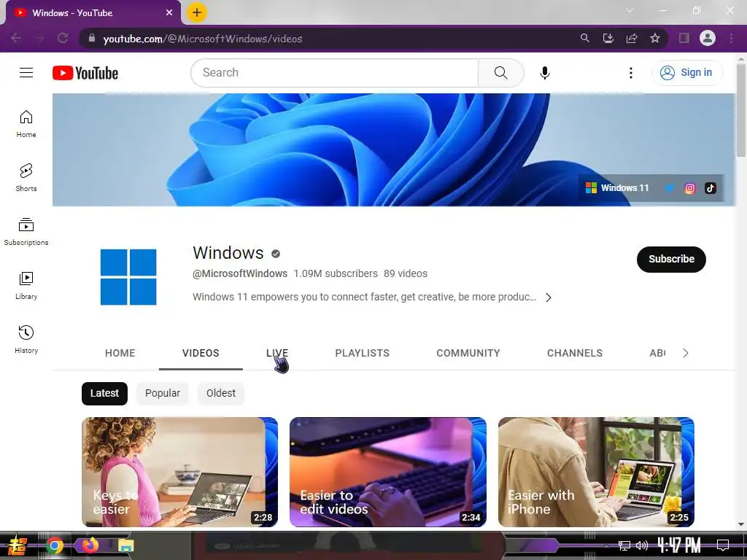The width and height of the screenshot is (747, 560).
Task: Launch Firefox from the taskbar
Action: coord(90,545)
